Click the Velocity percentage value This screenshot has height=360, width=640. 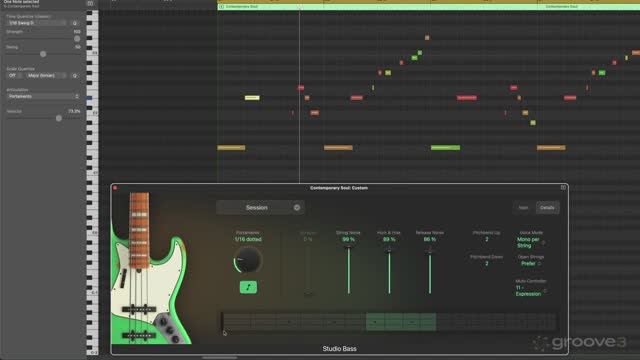(x=74, y=111)
